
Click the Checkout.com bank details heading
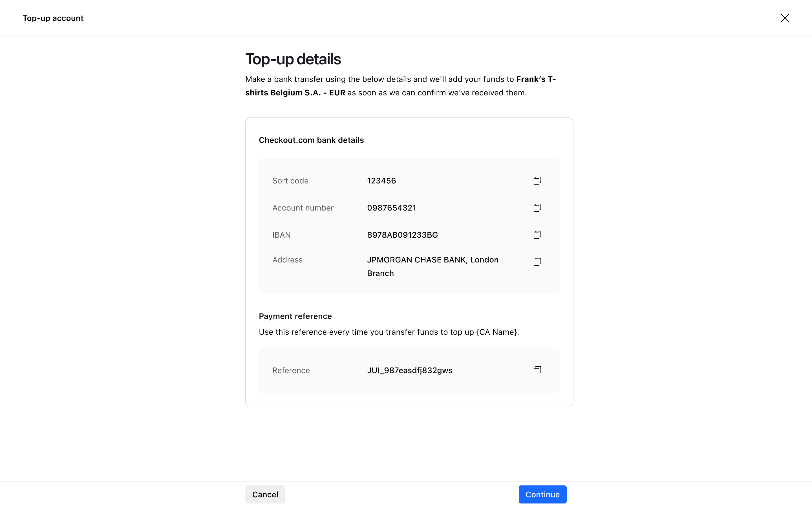click(x=311, y=140)
